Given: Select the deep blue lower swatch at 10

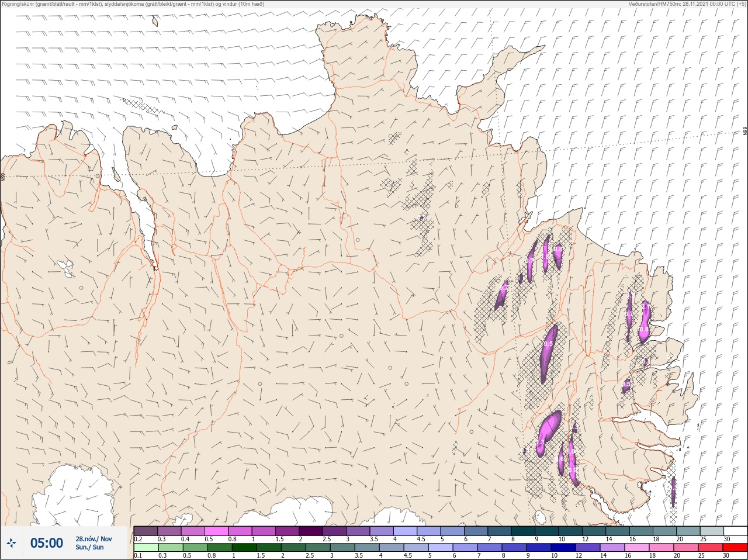Looking at the screenshot, I should [x=563, y=548].
